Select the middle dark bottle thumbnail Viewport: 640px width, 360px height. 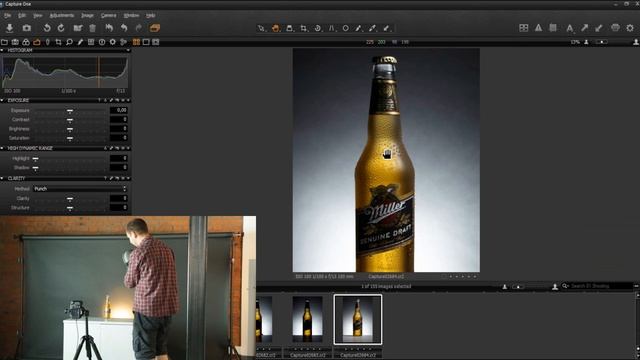[x=307, y=320]
